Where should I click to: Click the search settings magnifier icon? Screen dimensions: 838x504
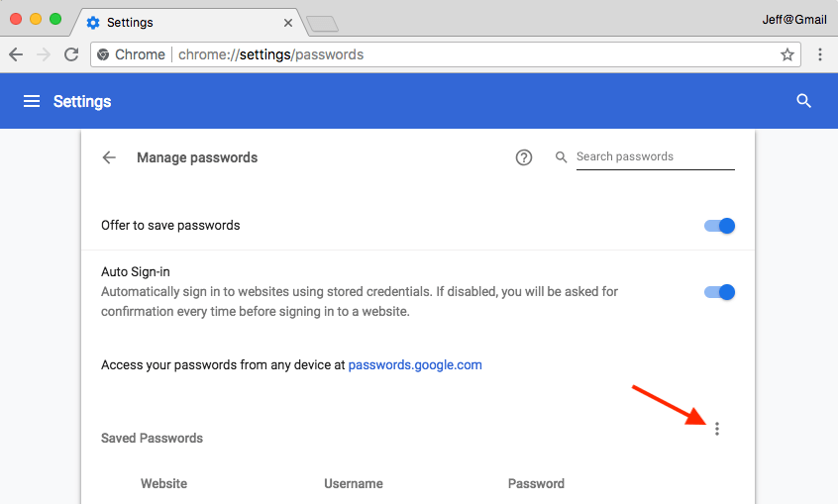tap(803, 101)
